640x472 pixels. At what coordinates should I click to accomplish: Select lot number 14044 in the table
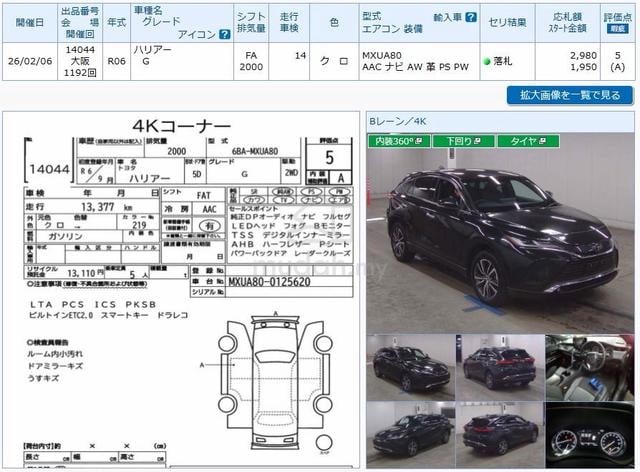(80, 50)
